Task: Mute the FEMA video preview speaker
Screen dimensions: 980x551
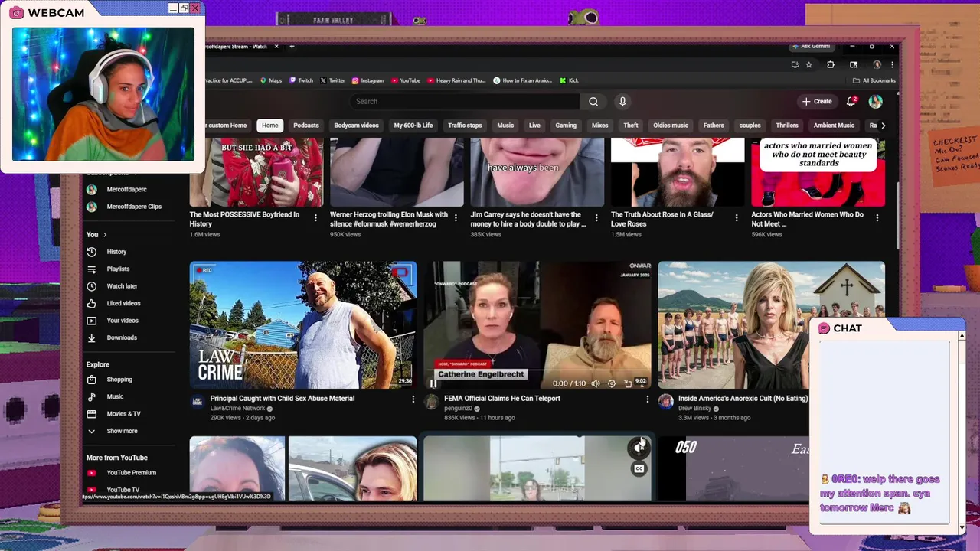Action: coord(595,383)
